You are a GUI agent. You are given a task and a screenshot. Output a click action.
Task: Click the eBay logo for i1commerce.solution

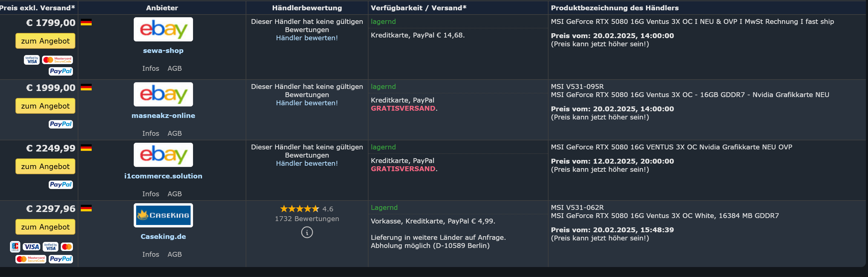(163, 155)
